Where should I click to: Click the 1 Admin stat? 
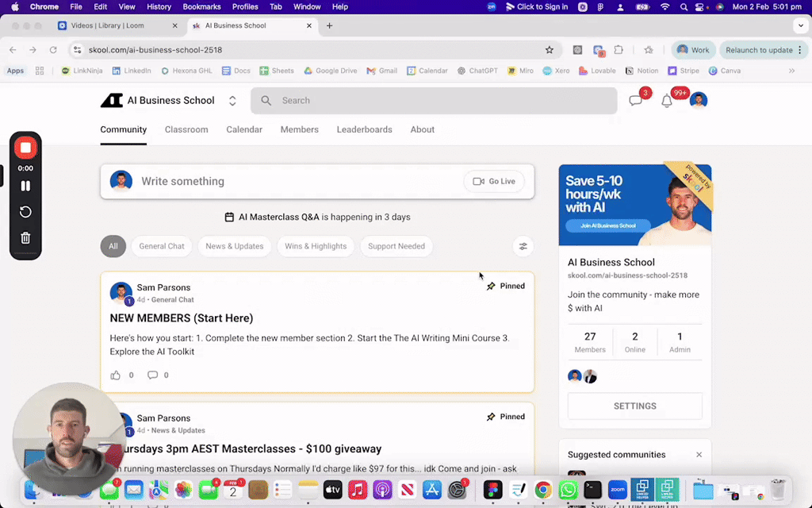point(680,342)
